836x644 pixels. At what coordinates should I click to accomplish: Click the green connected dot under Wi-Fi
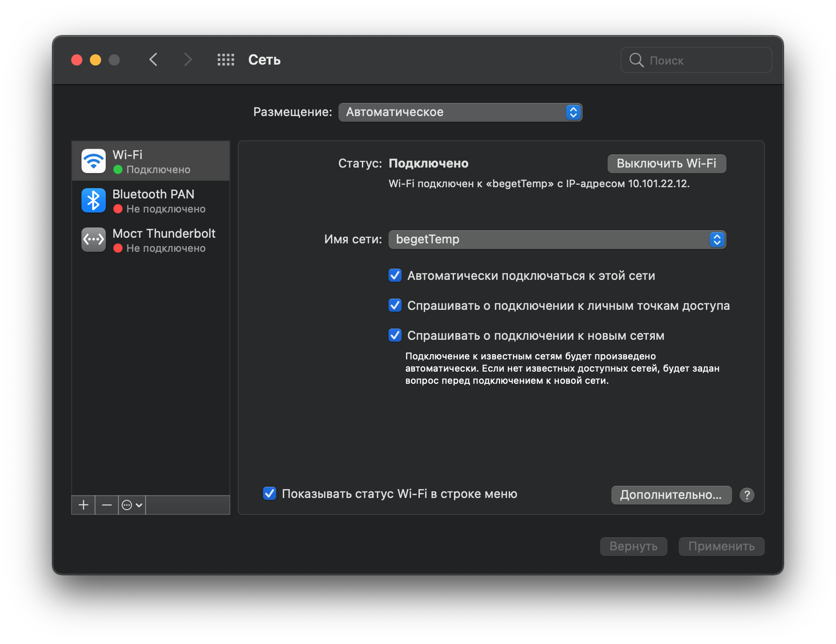(118, 169)
